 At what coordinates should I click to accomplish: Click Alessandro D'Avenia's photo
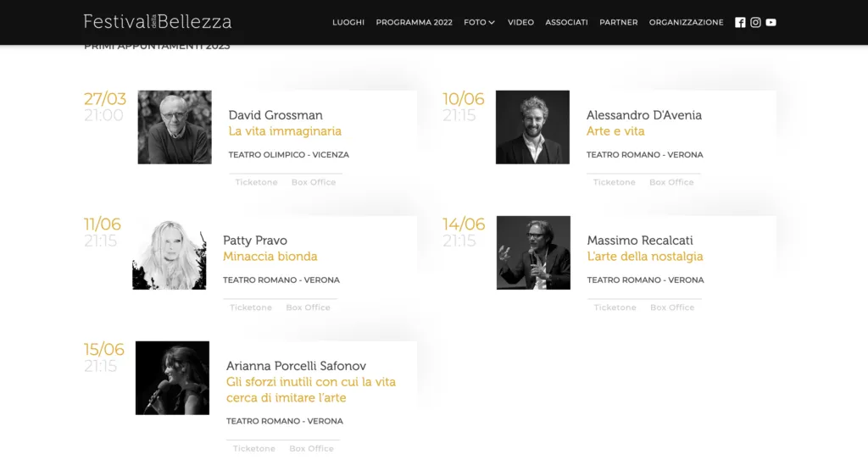(532, 127)
